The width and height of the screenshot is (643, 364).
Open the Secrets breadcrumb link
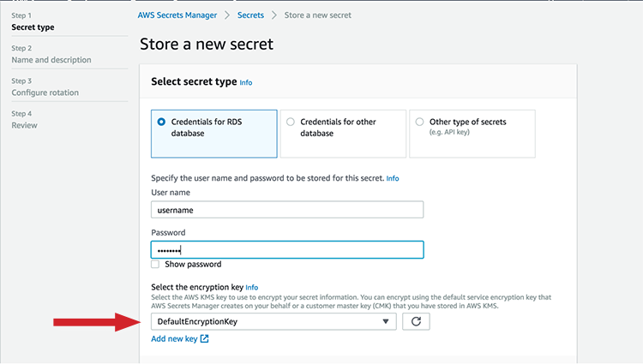pos(250,15)
